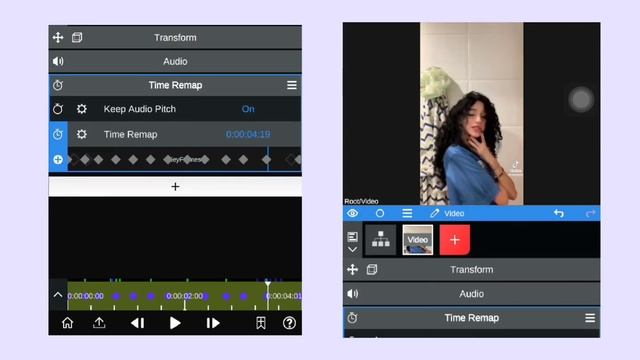The width and height of the screenshot is (640, 360).
Task: Step back one frame
Action: click(138, 323)
